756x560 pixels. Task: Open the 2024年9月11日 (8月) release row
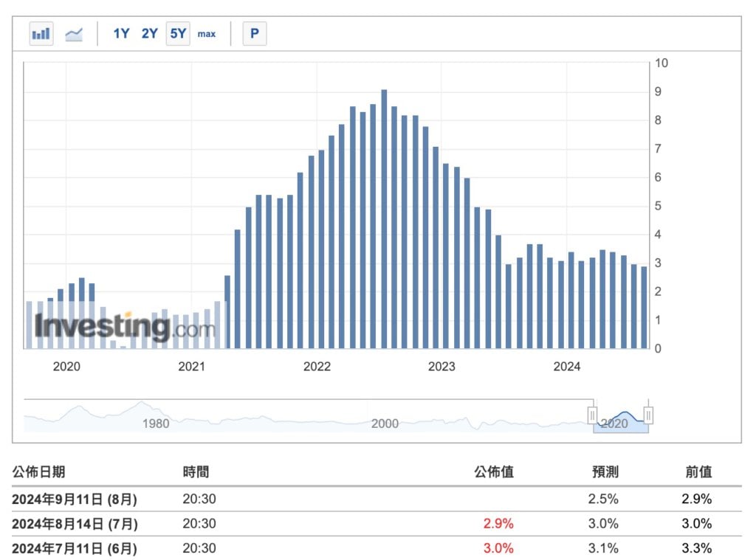(x=75, y=499)
